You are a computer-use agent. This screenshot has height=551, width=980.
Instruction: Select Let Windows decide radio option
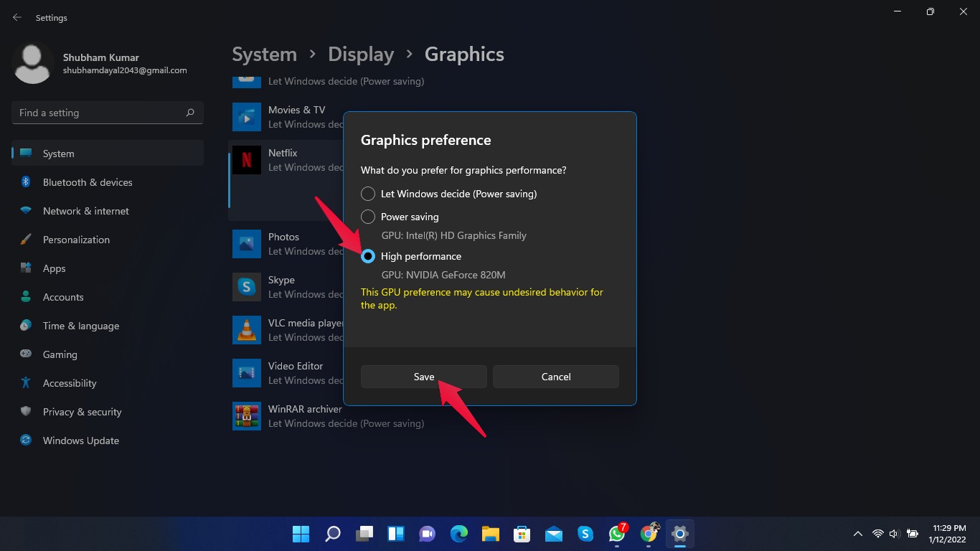tap(368, 194)
